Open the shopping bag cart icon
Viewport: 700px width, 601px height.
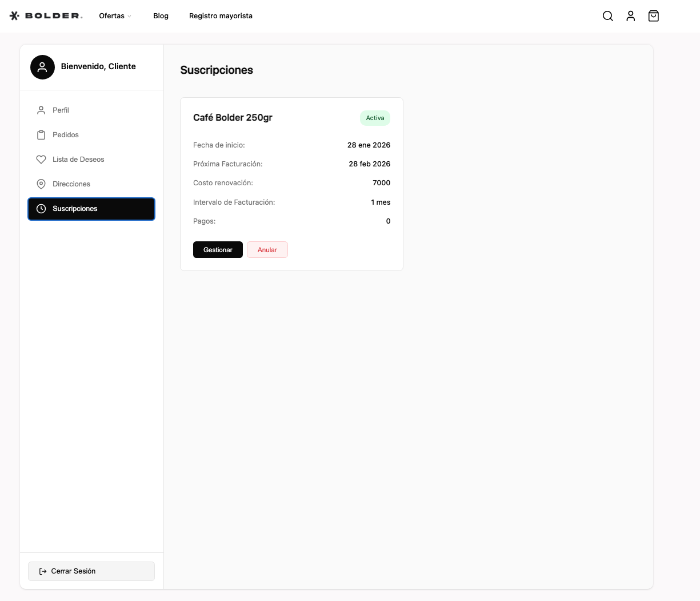click(x=654, y=16)
